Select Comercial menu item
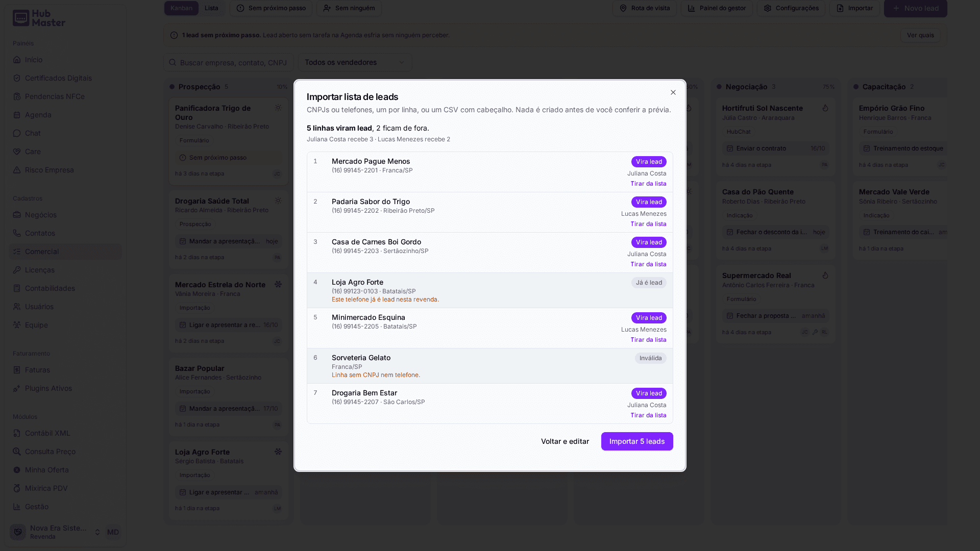The height and width of the screenshot is (551, 980). click(x=65, y=252)
